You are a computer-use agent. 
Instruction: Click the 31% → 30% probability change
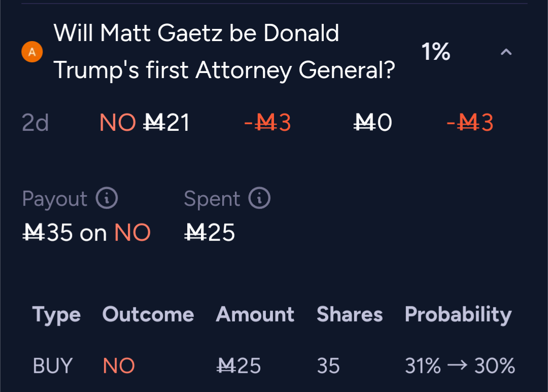point(460,366)
